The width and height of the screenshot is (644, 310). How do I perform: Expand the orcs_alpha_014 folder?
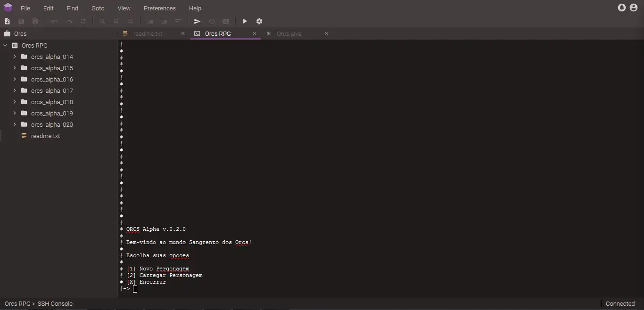point(15,57)
